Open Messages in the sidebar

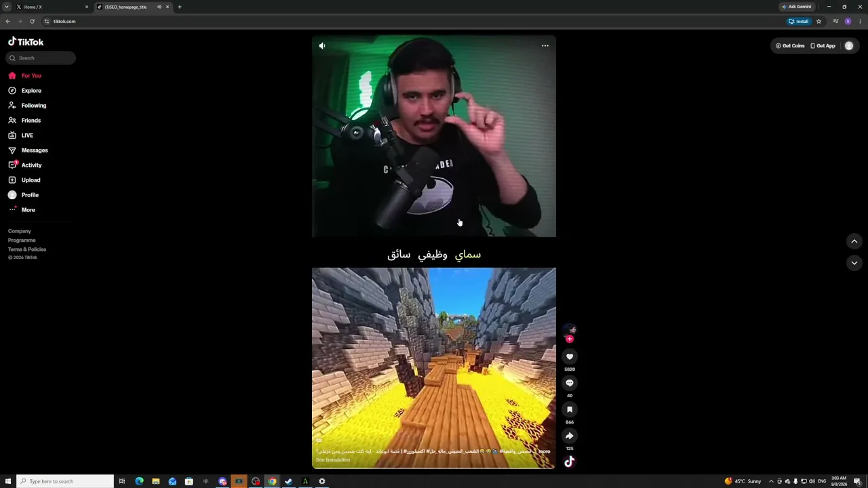click(28, 150)
